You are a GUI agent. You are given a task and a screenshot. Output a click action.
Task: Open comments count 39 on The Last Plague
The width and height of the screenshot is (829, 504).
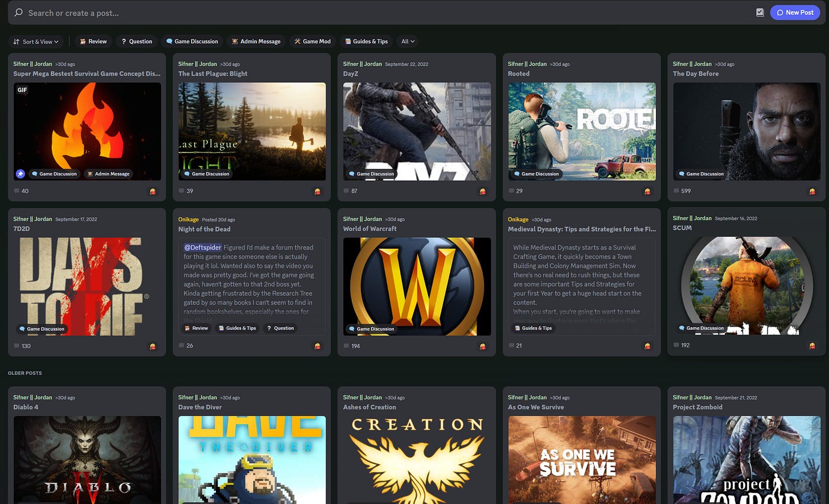(x=186, y=191)
